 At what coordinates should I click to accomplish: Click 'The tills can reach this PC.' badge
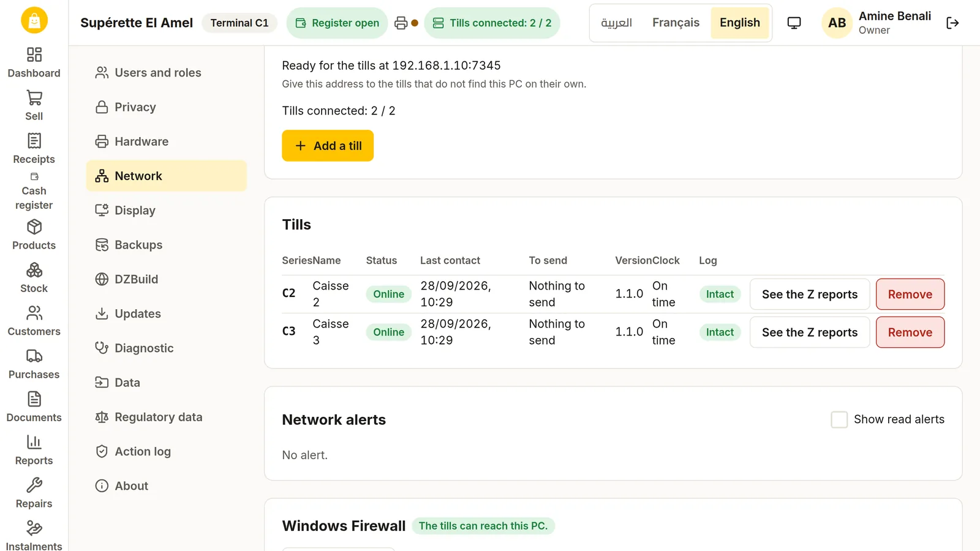tap(483, 526)
